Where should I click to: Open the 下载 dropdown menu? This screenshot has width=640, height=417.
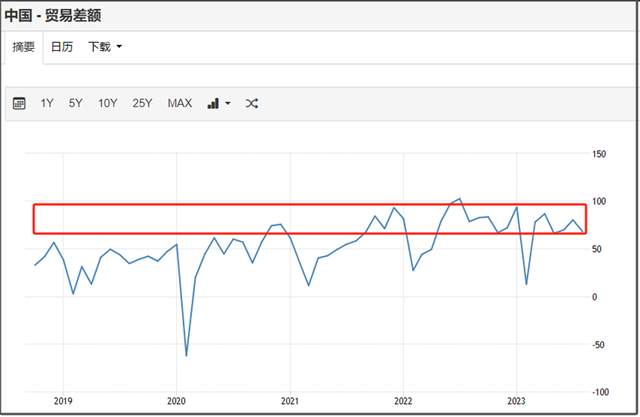click(x=105, y=47)
